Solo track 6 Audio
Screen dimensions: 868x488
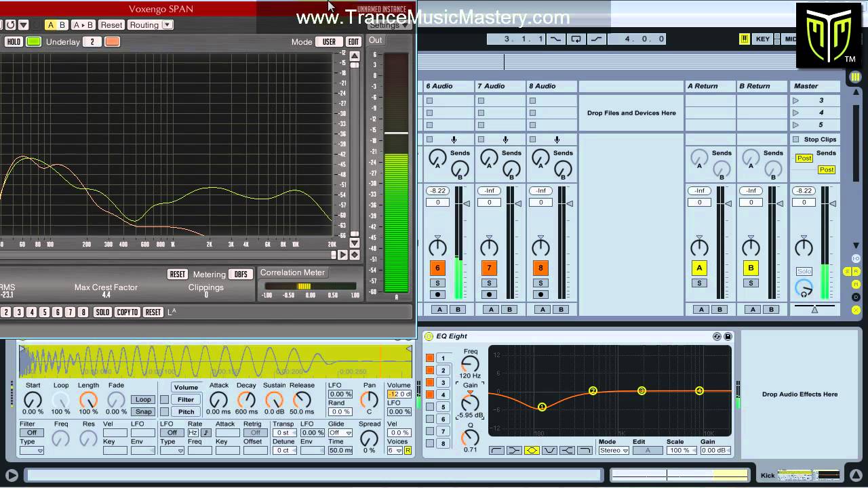pos(437,283)
